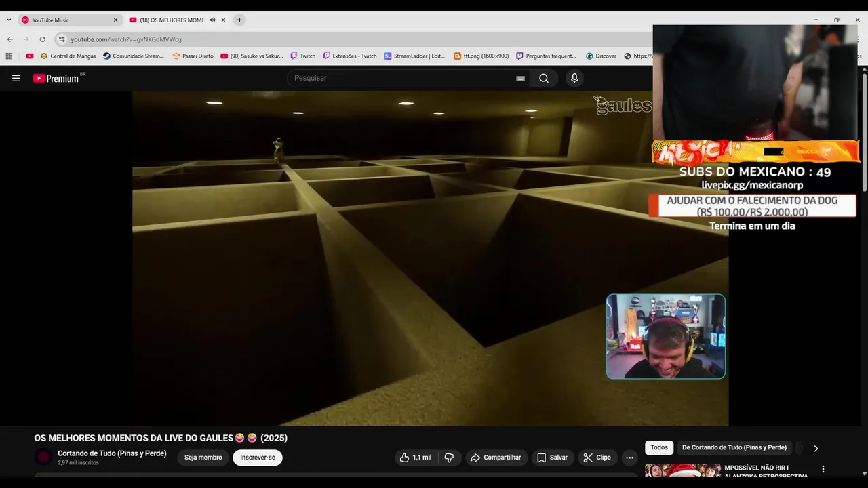The image size is (868, 488).
Task: Open the YouTube bookmark icon in bookmarks bar
Action: tap(30, 56)
